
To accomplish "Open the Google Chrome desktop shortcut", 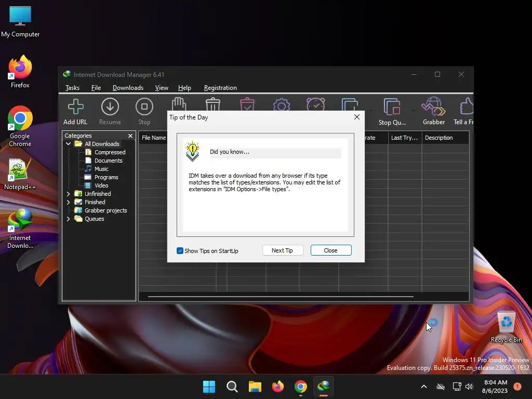I will tap(20, 126).
